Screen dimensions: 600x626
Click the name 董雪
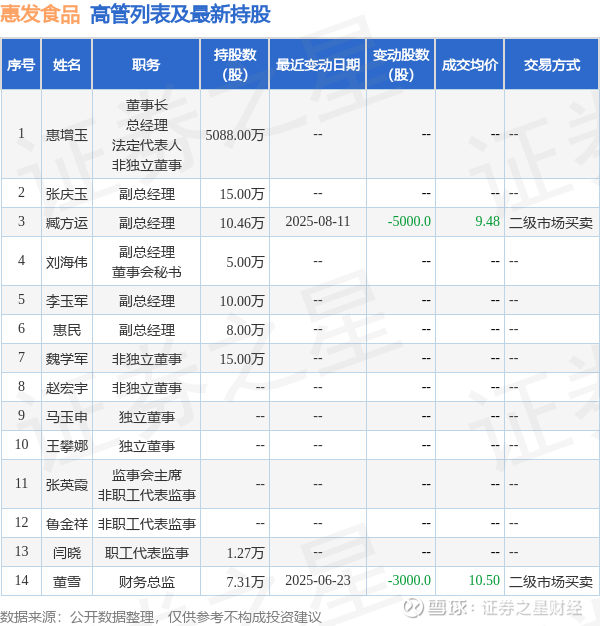[67, 582]
